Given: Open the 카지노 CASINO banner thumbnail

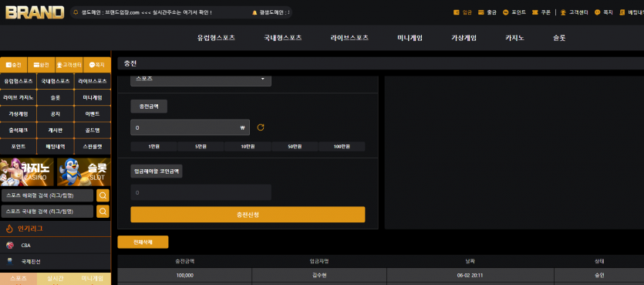Looking at the screenshot, I should point(27,172).
